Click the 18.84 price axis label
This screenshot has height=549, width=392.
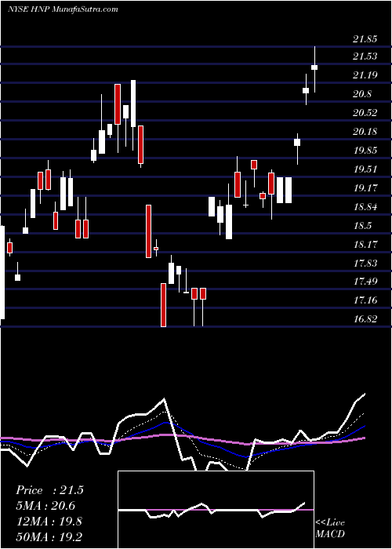coord(365,207)
